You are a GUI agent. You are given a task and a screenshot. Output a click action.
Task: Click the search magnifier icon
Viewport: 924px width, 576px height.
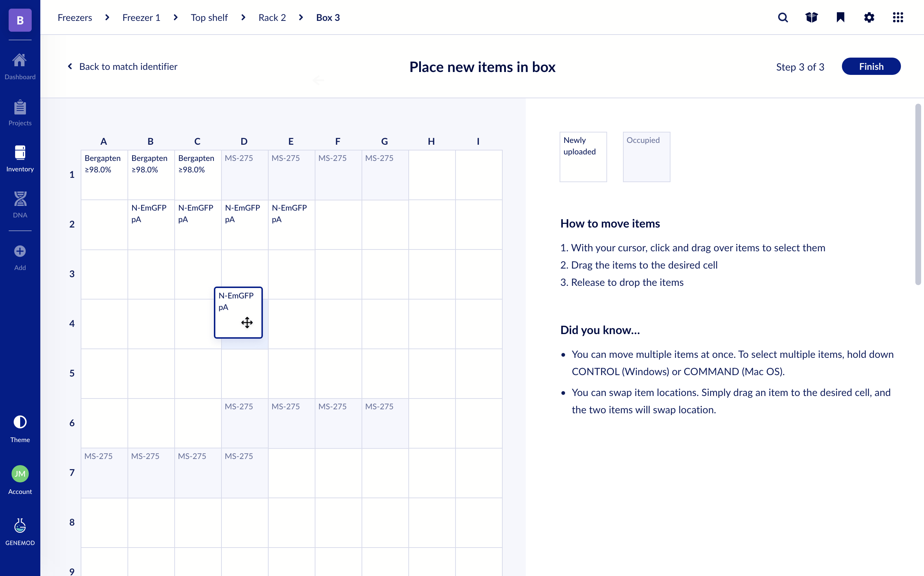tap(782, 18)
